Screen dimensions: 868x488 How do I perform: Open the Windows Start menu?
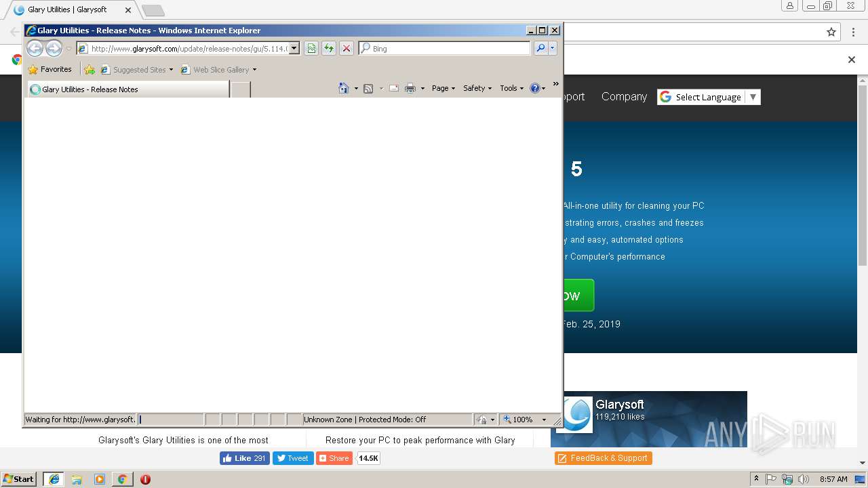pyautogui.click(x=19, y=479)
